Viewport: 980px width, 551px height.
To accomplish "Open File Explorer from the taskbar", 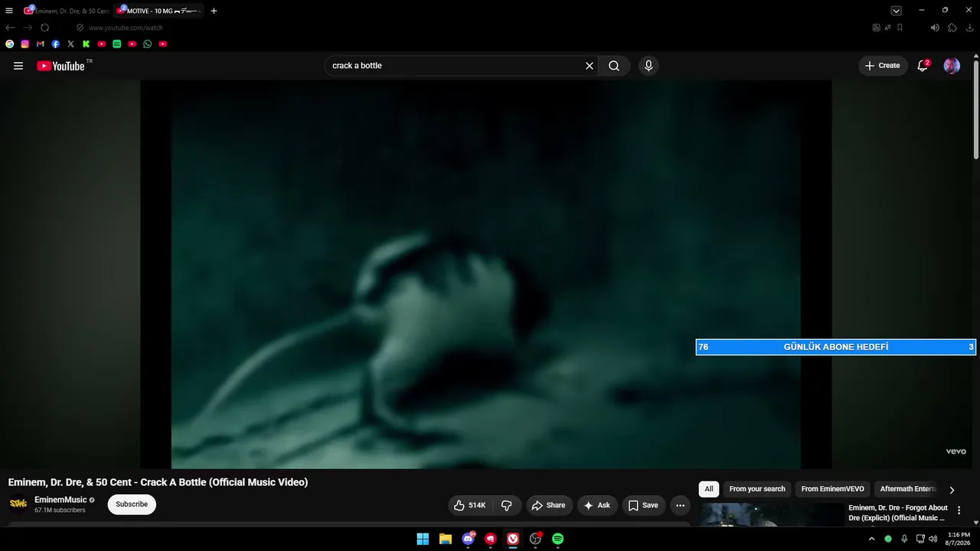I will (x=446, y=539).
